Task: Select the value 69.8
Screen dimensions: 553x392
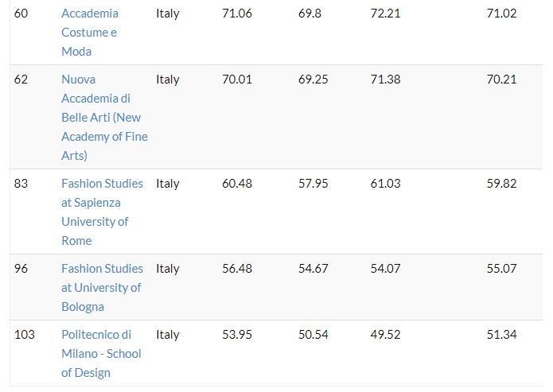Action: 310,14
